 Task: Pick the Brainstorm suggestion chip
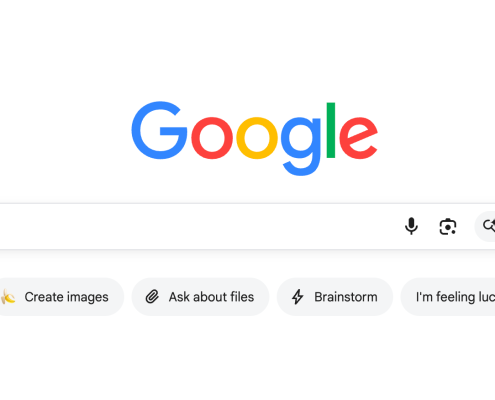point(335,297)
